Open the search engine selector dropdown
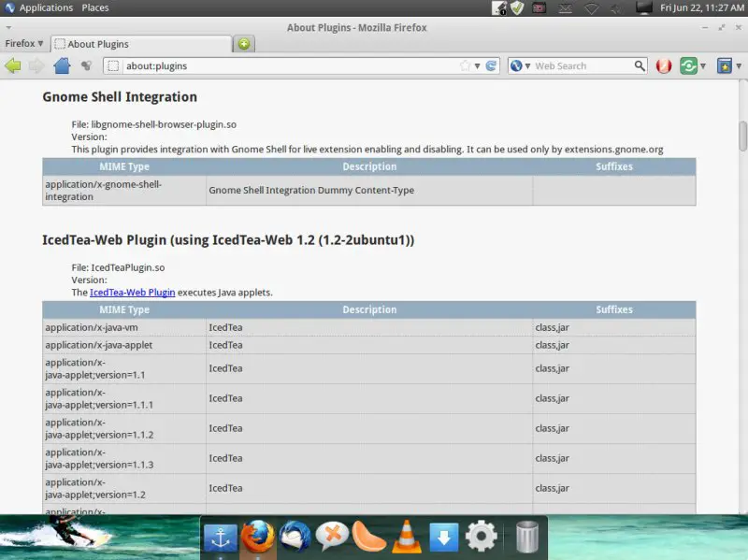 (x=527, y=65)
